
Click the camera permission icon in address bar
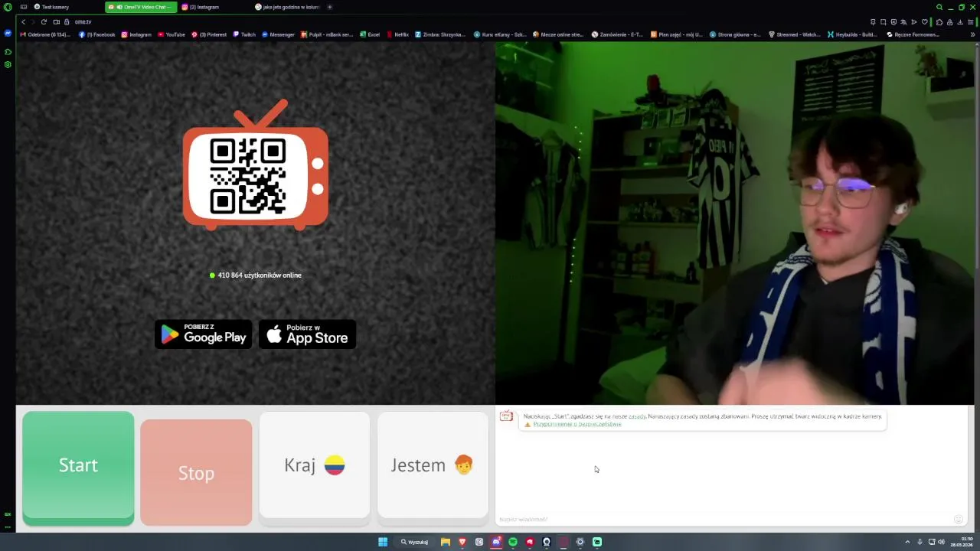tap(56, 22)
